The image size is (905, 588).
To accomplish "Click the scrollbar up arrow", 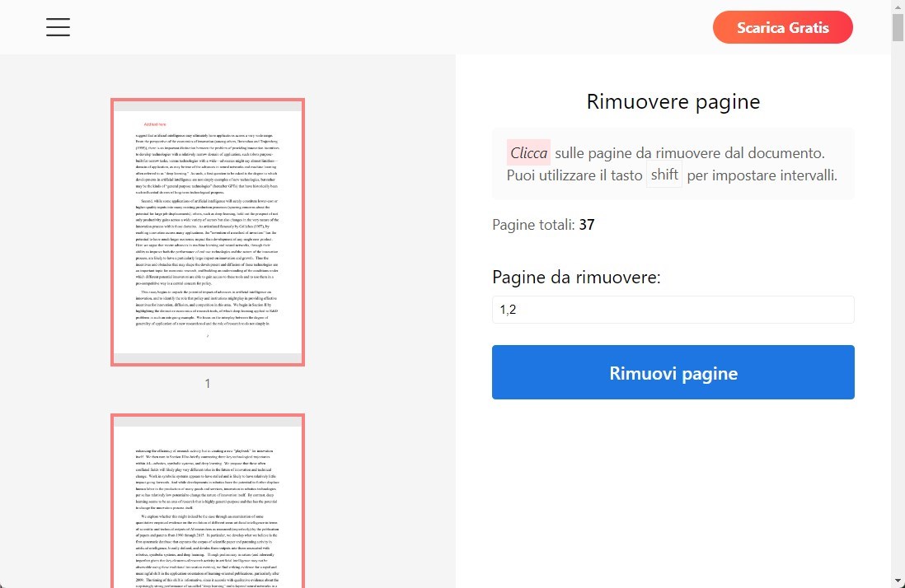I will pos(898,7).
